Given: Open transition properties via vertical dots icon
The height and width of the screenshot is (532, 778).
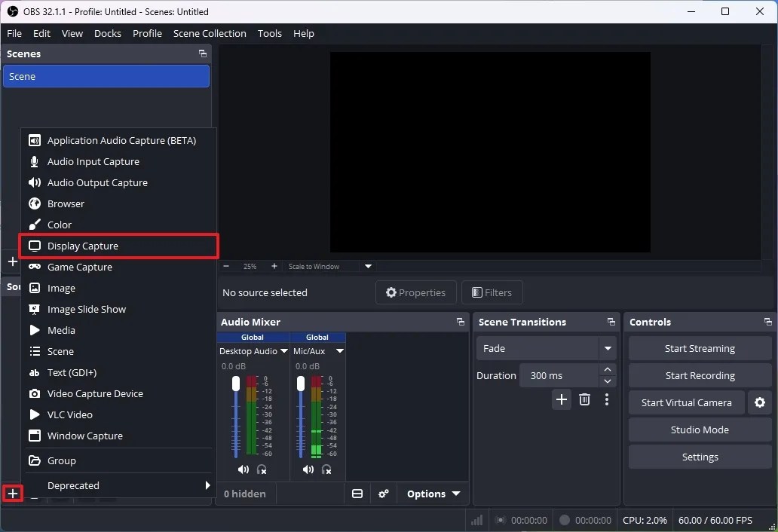Looking at the screenshot, I should click(607, 399).
